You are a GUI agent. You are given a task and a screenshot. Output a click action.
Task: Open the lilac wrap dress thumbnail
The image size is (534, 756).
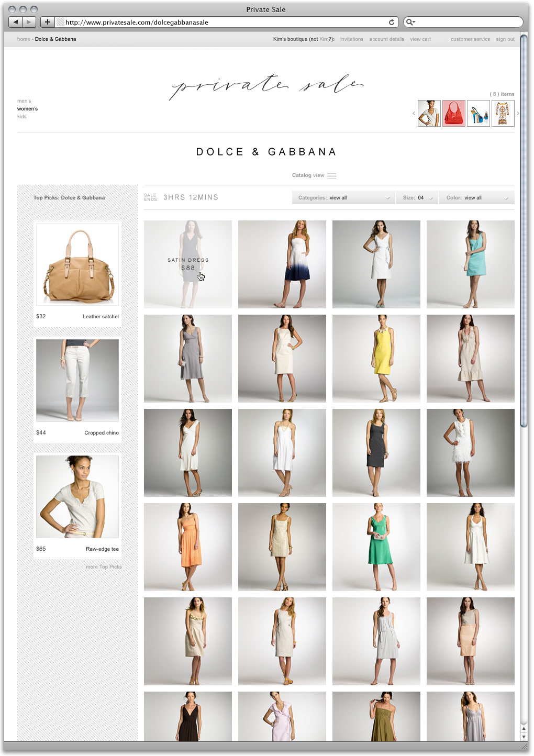click(x=282, y=716)
